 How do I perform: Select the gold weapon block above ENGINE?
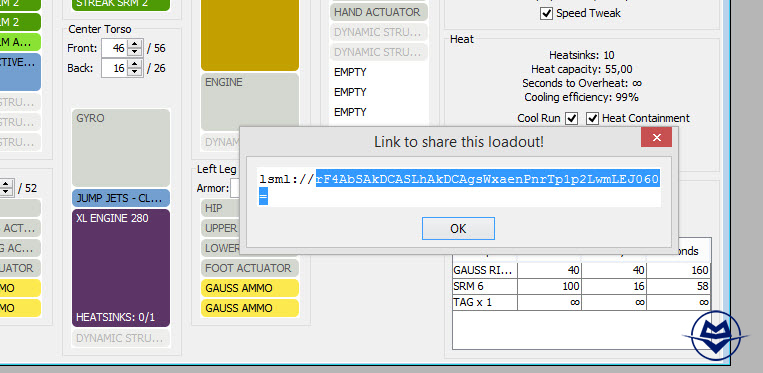click(250, 35)
